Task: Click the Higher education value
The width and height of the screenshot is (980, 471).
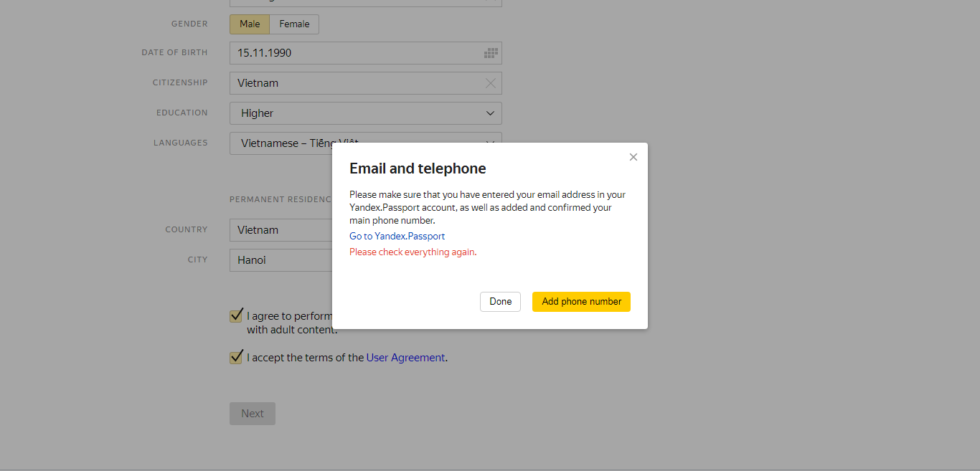Action: [257, 113]
